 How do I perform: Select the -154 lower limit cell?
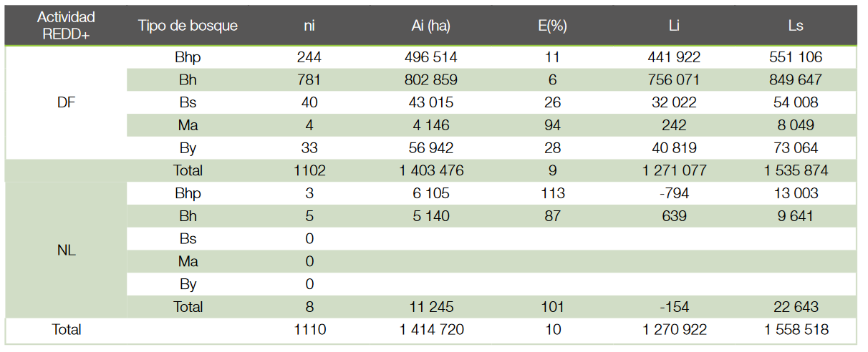tap(674, 307)
